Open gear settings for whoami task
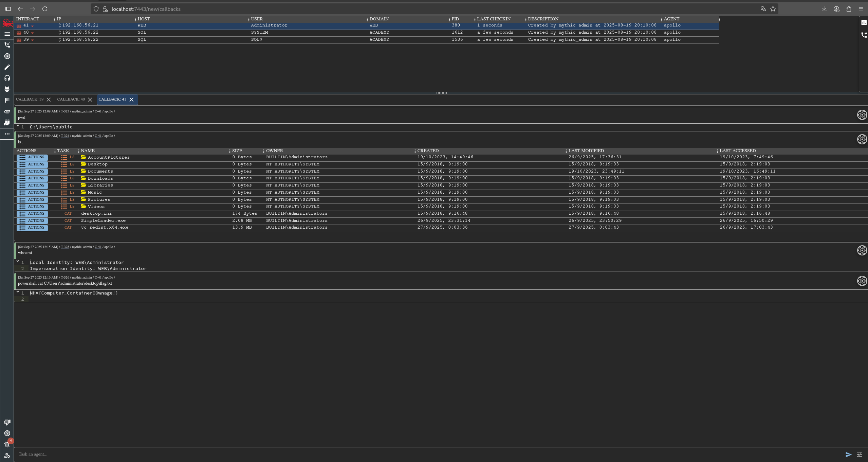Image resolution: width=868 pixels, height=462 pixels. [862, 251]
